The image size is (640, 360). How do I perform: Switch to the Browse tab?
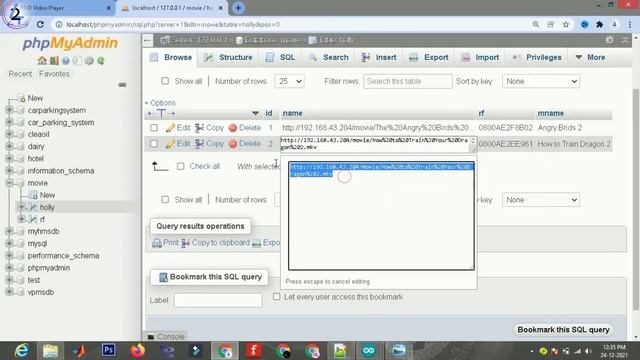pyautogui.click(x=171, y=58)
